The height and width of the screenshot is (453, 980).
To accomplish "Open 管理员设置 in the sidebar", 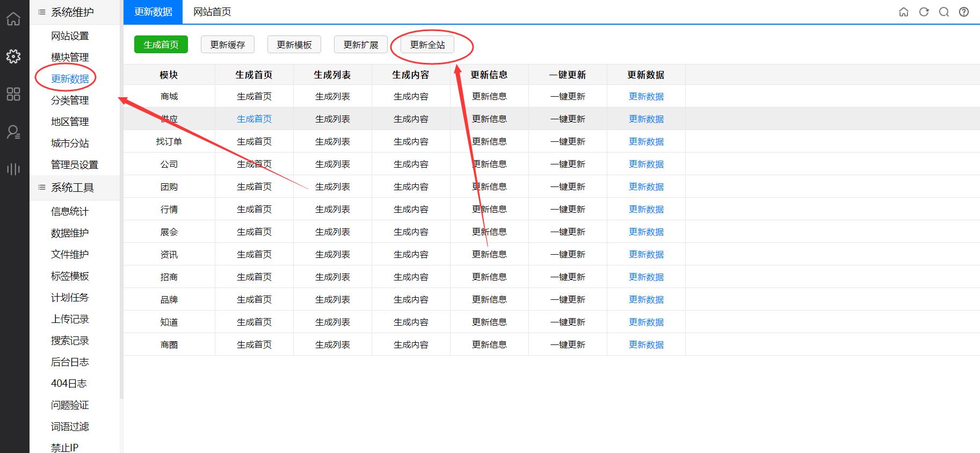I will point(75,165).
